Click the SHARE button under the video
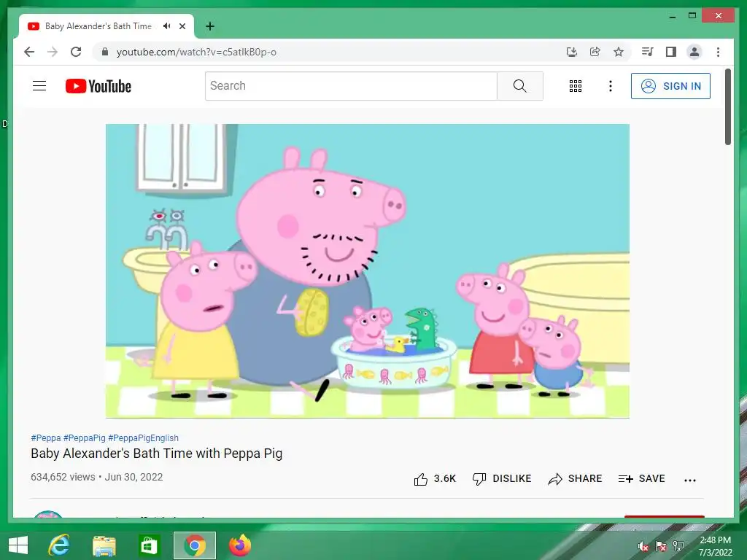The image size is (747, 560). pos(575,478)
